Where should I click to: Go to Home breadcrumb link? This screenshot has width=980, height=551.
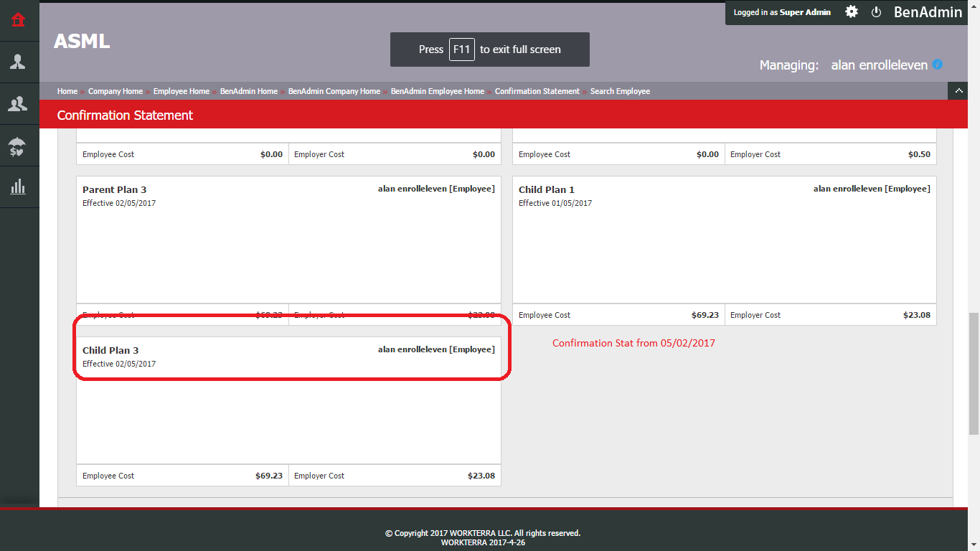point(67,91)
